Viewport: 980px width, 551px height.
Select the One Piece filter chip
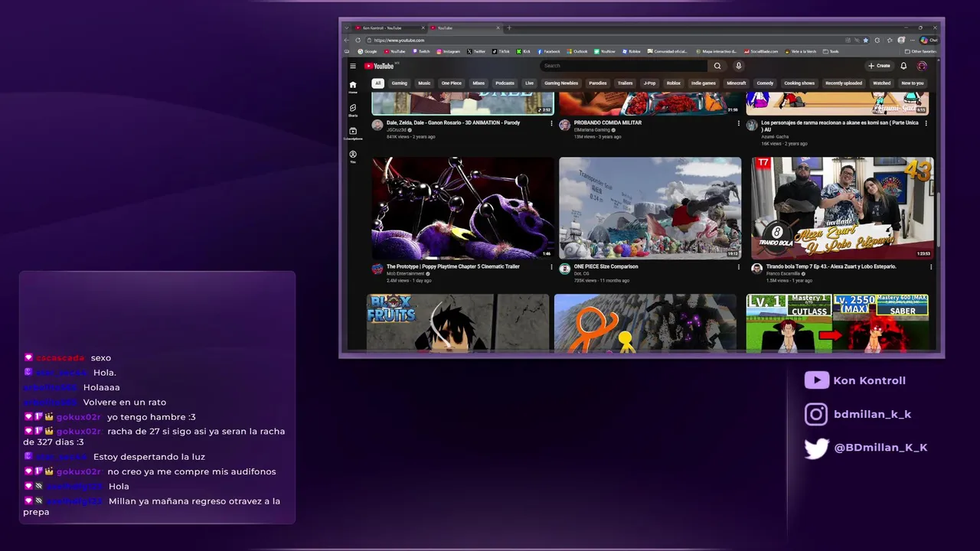[452, 83]
